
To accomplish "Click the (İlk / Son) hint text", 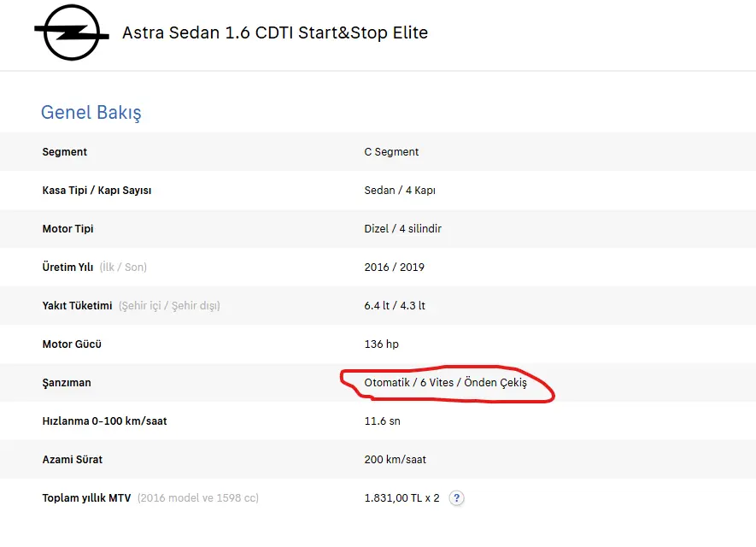I will (x=123, y=267).
